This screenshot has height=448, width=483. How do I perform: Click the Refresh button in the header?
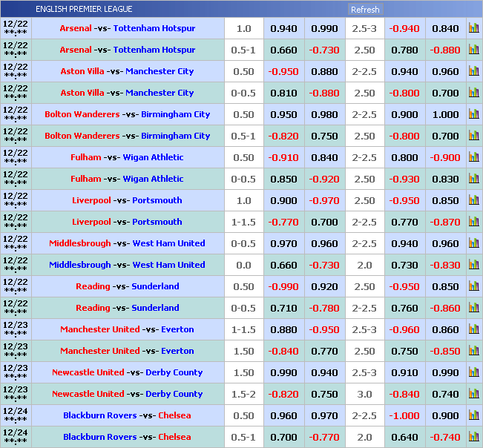364,10
